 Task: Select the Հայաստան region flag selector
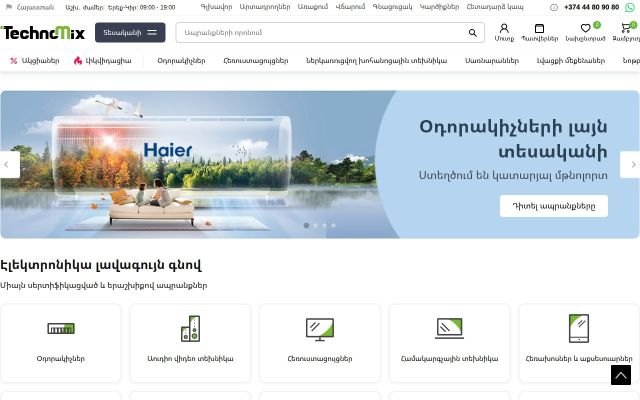(29, 7)
